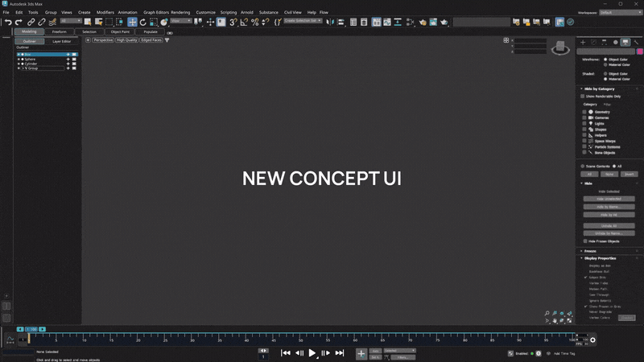Open selection filter All dropdown

pos(71,21)
